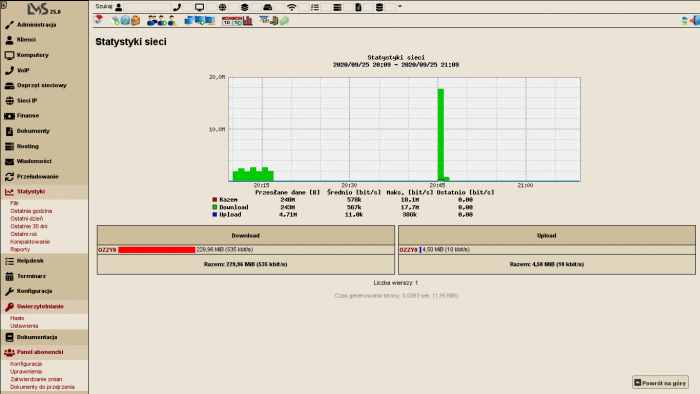The height and width of the screenshot is (394, 700).
Task: Click the add calendar event icon
Action: coord(237,21)
